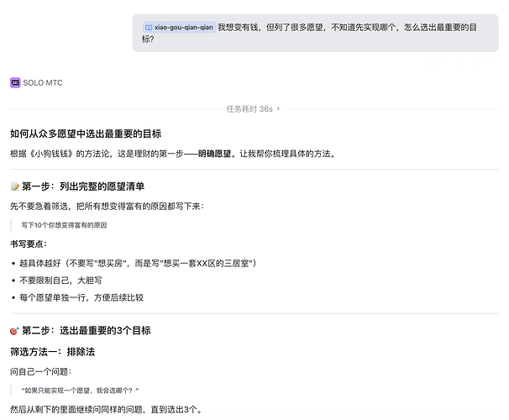
Task: Click the memo emoji beside 第一步
Action: pyautogui.click(x=15, y=186)
